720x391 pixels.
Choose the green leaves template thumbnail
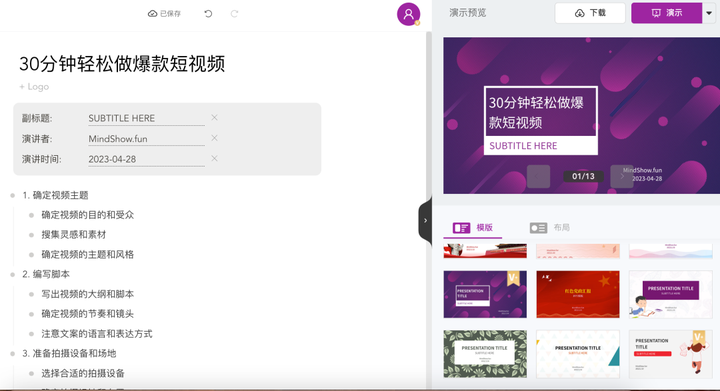point(485,354)
